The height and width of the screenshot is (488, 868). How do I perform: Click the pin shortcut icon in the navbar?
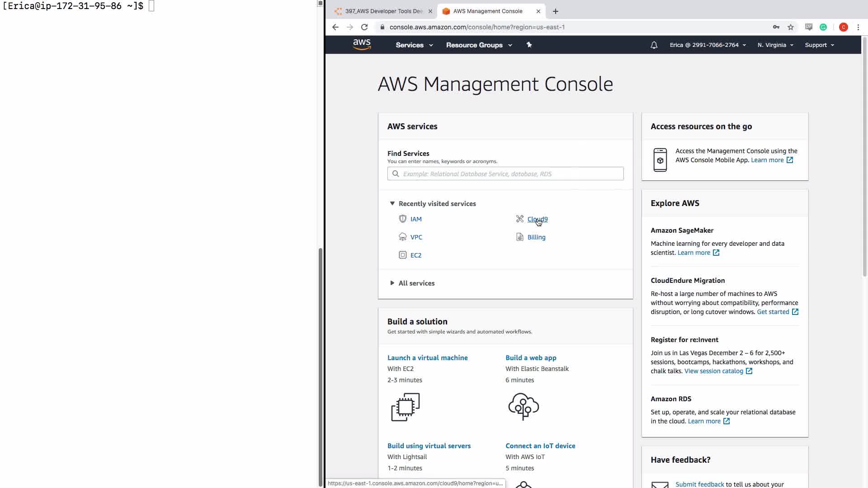(x=529, y=45)
